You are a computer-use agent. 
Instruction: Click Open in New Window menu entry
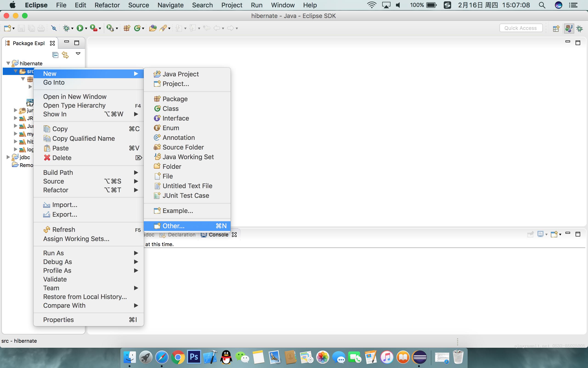point(88,97)
